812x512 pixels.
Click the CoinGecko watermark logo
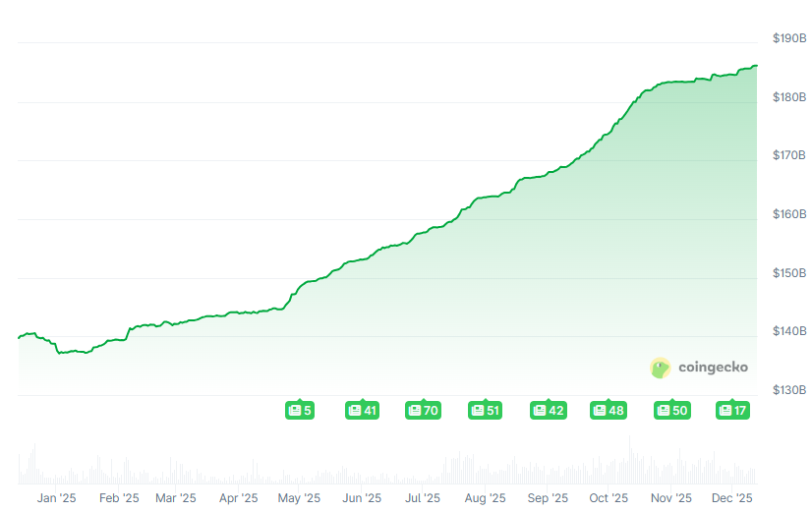click(700, 368)
